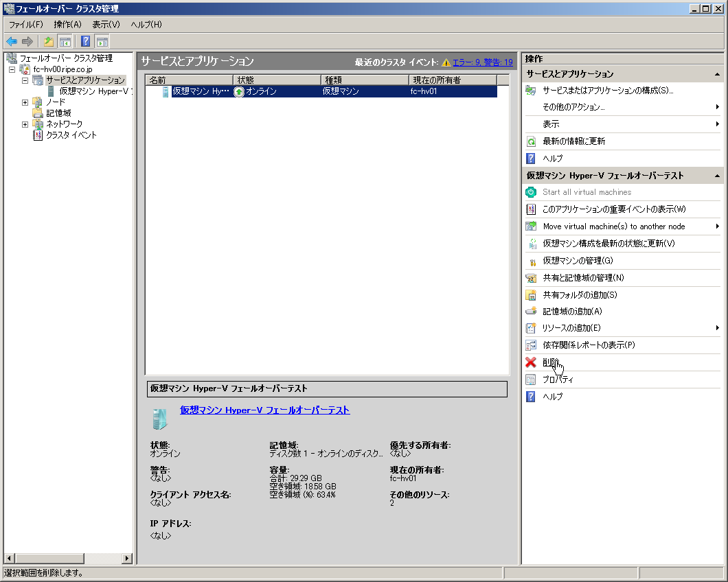Click the tree pane scroll right arrow

(127, 559)
